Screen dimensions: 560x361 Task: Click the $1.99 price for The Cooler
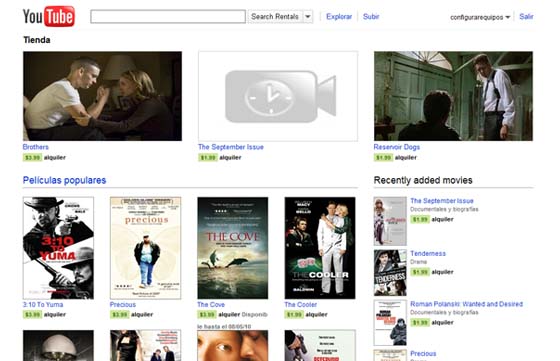click(x=294, y=315)
